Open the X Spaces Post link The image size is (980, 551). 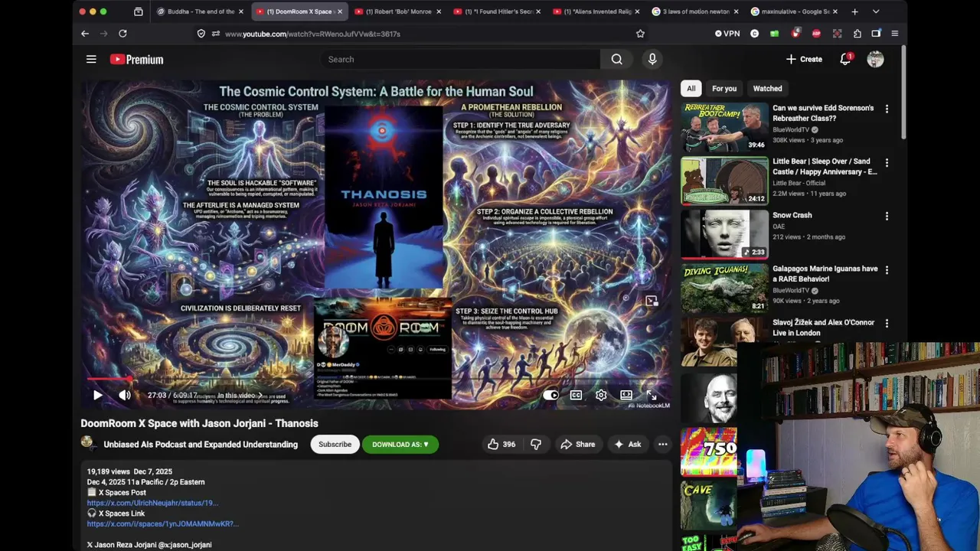pyautogui.click(x=152, y=503)
